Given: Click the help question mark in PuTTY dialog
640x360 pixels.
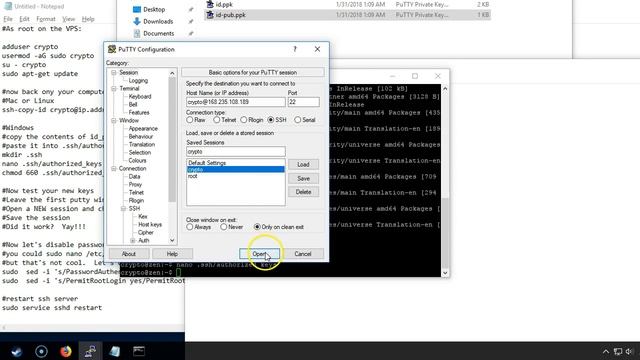Looking at the screenshot, I should point(295,49).
